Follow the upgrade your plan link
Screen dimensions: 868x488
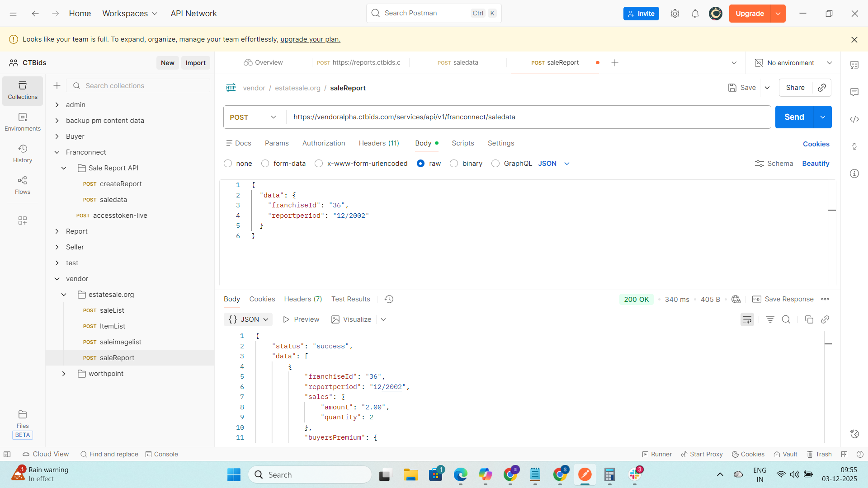click(310, 39)
